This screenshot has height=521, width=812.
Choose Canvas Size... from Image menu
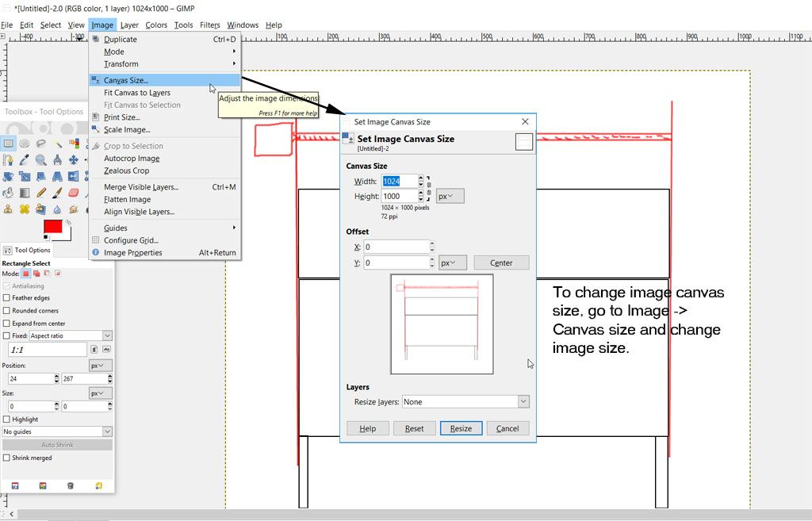(x=165, y=80)
